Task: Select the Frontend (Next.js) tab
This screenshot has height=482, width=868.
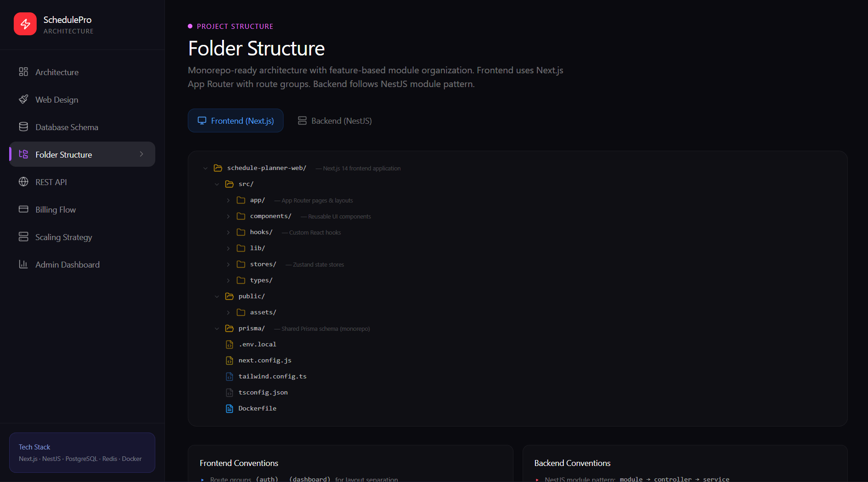Action: click(235, 120)
